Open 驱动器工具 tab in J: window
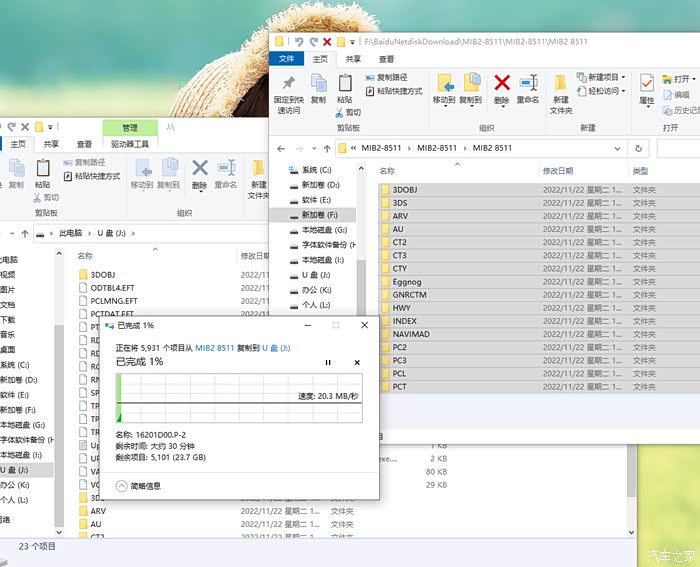This screenshot has height=567, width=700. click(x=130, y=144)
